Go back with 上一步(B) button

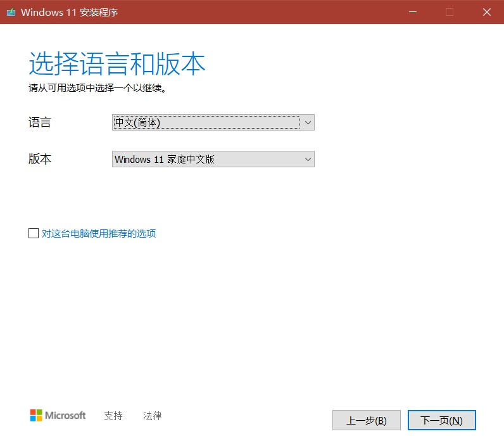coord(367,420)
